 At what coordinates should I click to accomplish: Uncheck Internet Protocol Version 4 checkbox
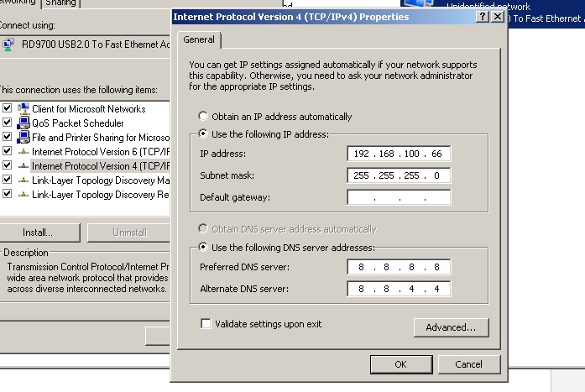point(7,165)
